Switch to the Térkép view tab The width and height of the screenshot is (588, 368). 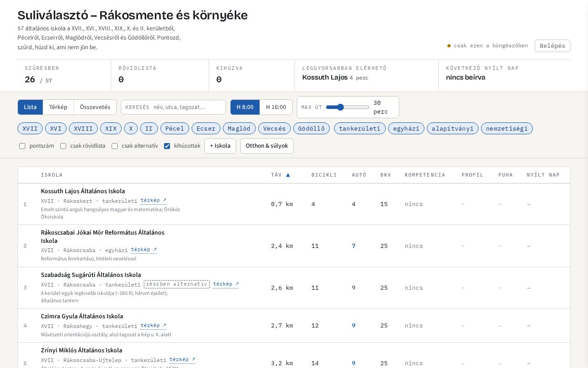tap(58, 107)
